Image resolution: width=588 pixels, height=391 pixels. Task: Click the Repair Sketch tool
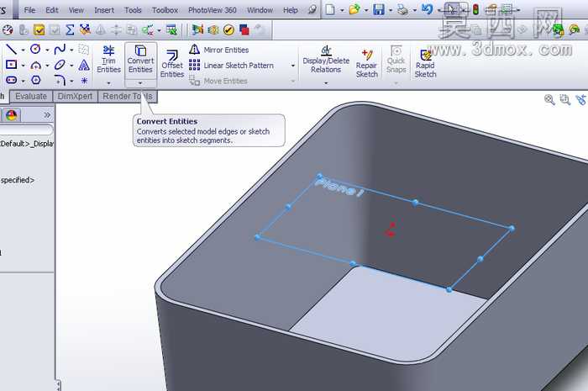[367, 64]
